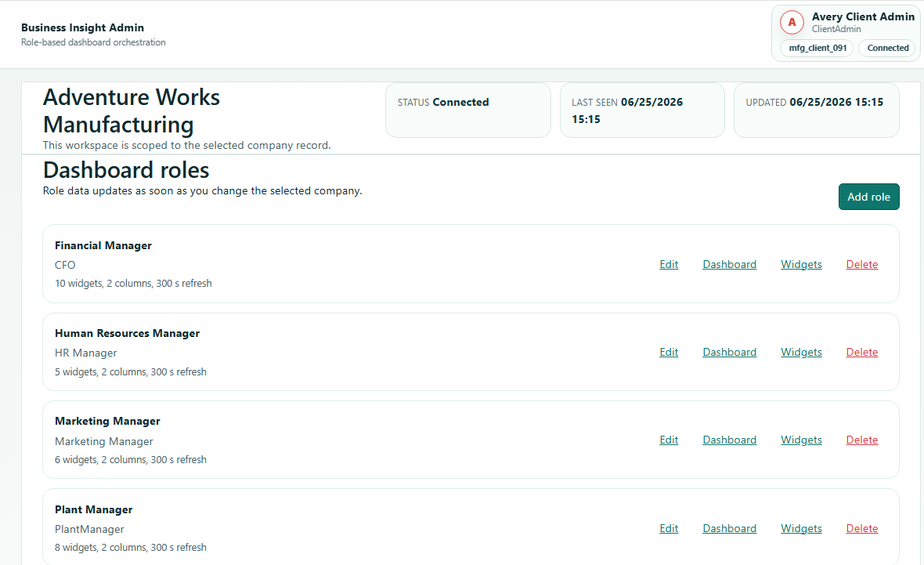Click the Financial Manager role title
This screenshot has height=565, width=924.
[x=103, y=245]
